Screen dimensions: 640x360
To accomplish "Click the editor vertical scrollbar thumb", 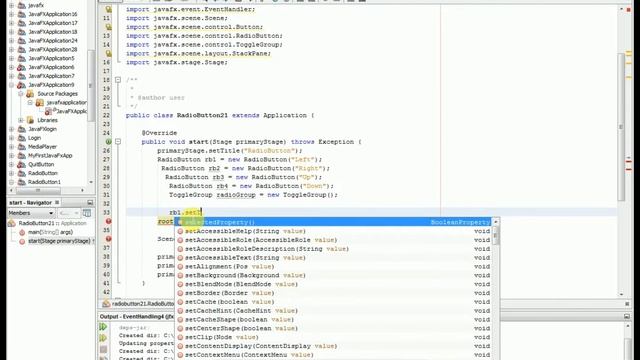I will click(621, 127).
